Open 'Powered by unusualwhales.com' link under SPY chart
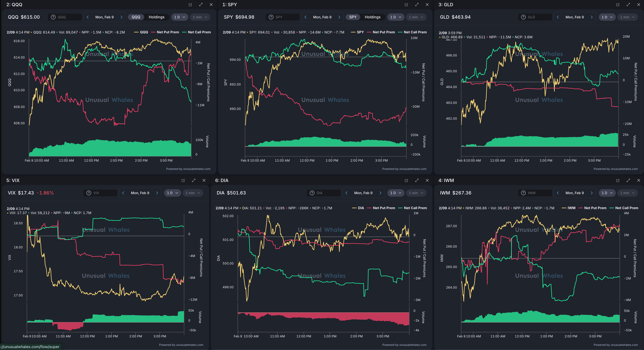 pyautogui.click(x=404, y=169)
